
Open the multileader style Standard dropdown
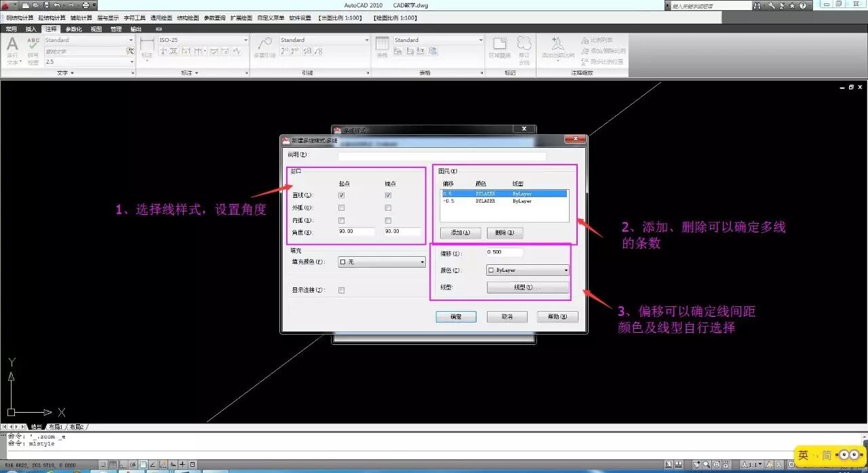click(x=324, y=40)
